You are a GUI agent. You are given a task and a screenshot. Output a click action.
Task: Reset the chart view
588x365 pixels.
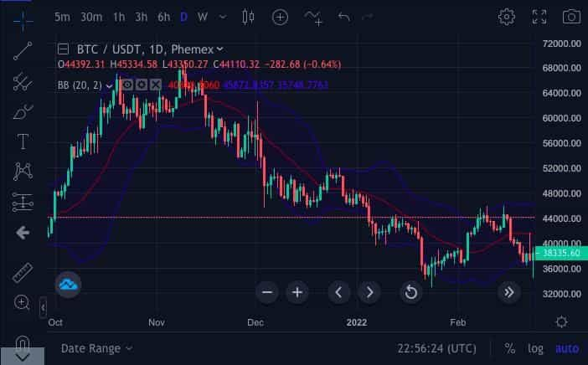tap(410, 292)
